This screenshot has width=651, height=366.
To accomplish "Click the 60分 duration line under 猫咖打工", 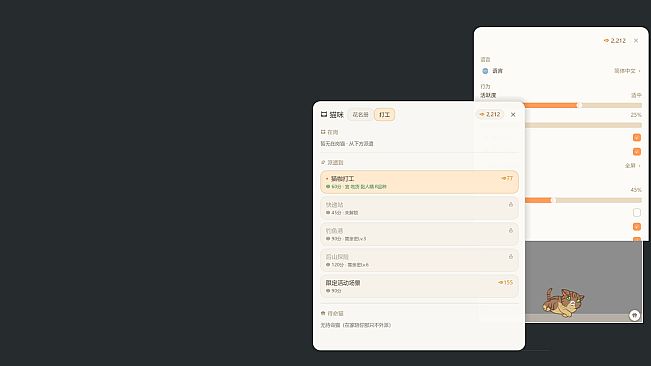I will [x=356, y=187].
